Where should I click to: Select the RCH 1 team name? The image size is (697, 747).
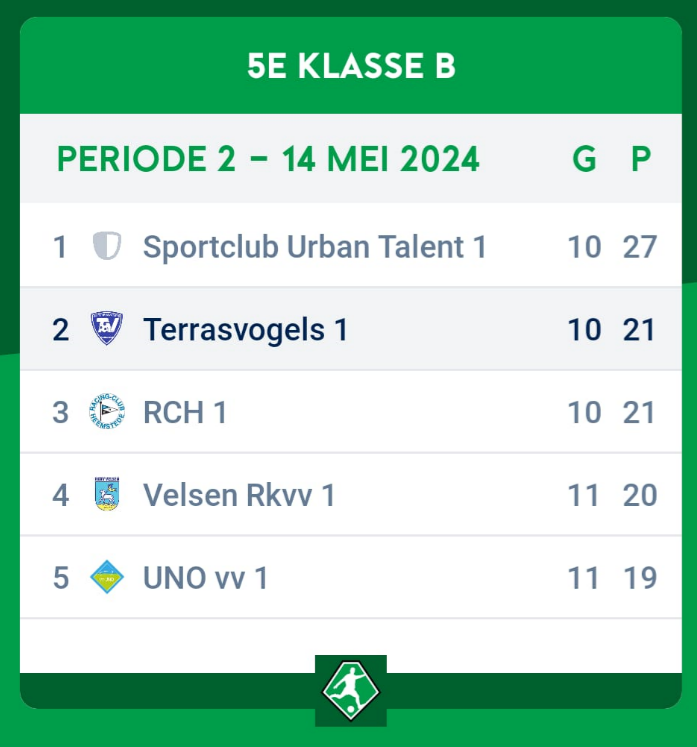coord(185,412)
